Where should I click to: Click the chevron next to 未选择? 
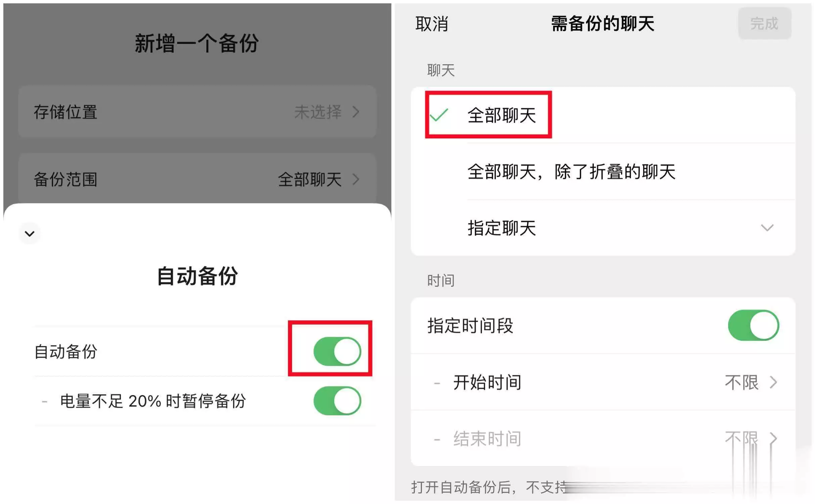pos(356,112)
